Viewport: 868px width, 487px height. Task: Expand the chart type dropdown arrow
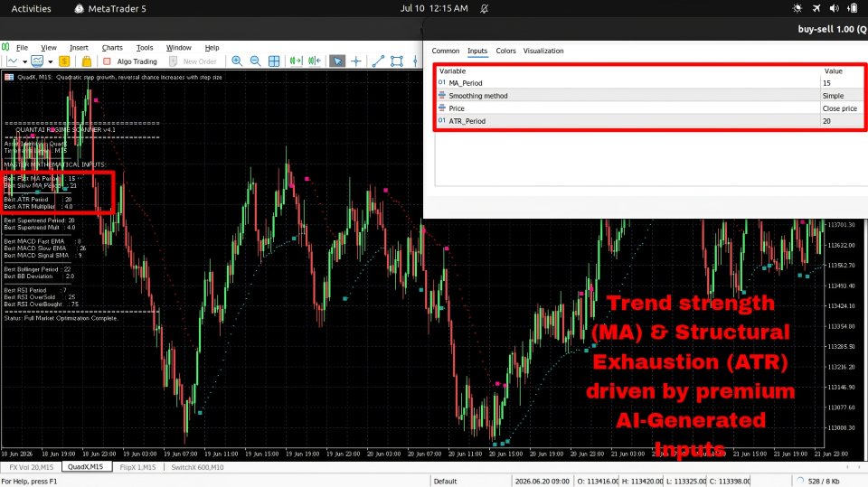(x=25, y=62)
